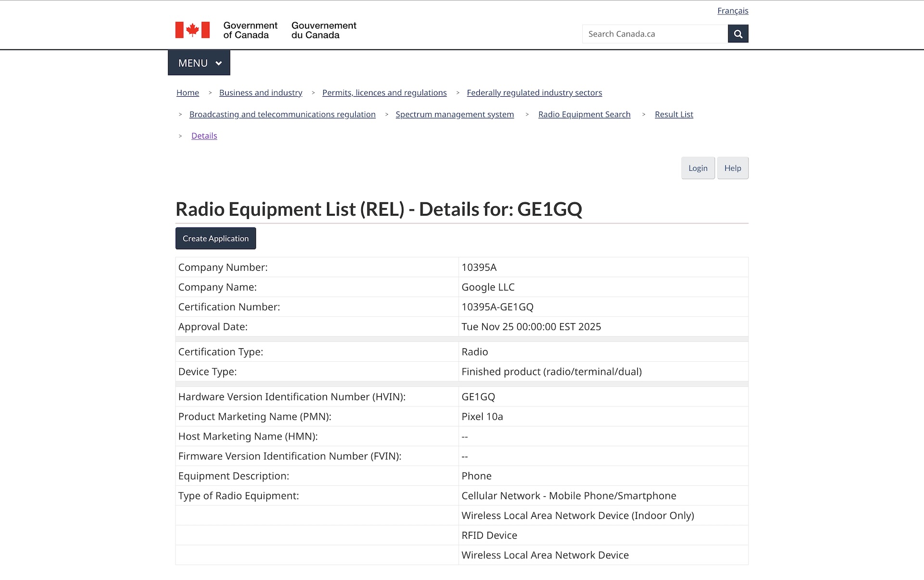Viewport: 924px width, 580px height.
Task: Click the Canadian flag logo
Action: [x=192, y=30]
